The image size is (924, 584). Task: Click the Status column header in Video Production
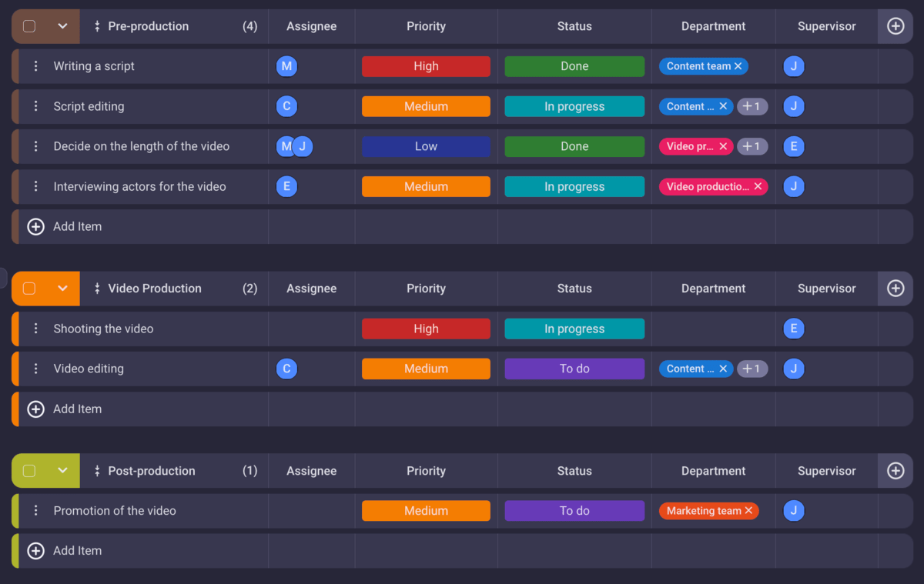click(x=574, y=288)
